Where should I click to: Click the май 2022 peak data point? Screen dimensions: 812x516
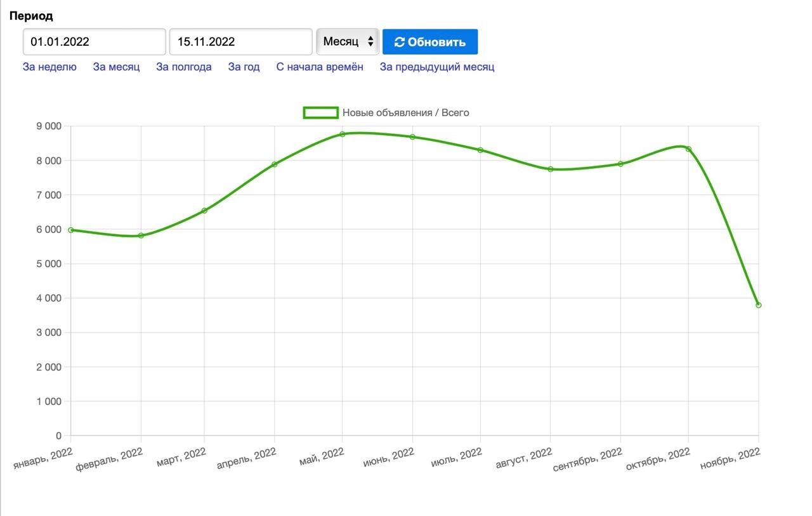(342, 134)
